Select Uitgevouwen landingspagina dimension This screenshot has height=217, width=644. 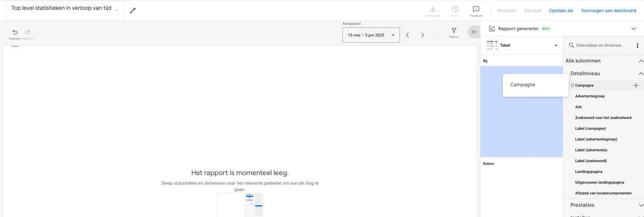click(600, 182)
